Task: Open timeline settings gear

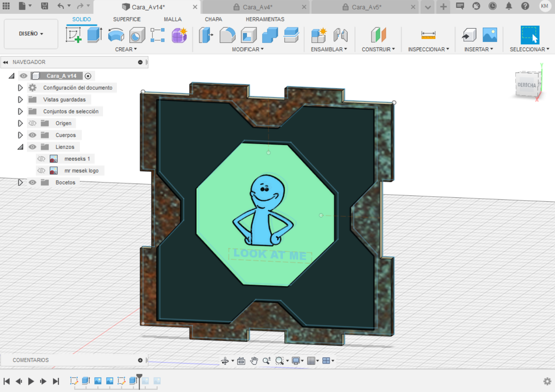Action: pos(547,381)
